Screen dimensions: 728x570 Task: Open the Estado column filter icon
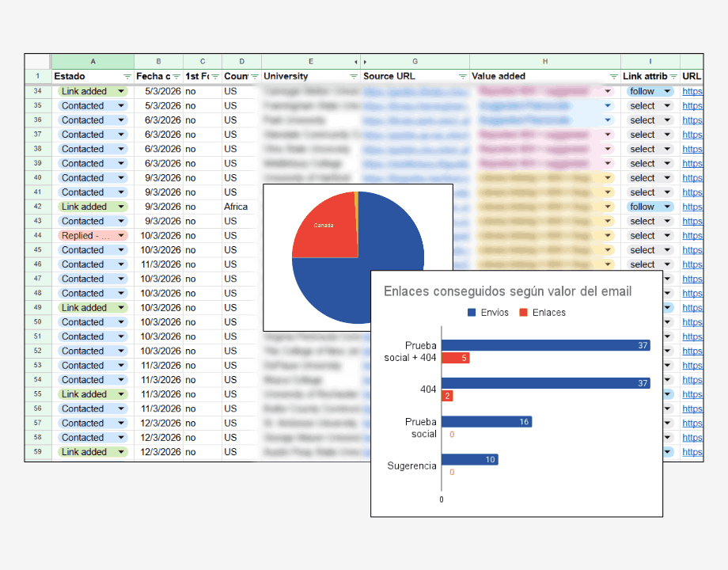[127, 77]
